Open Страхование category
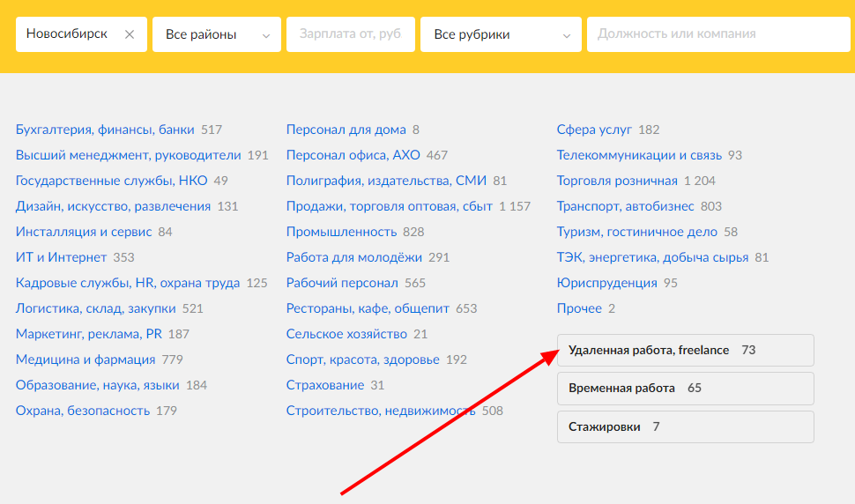Viewport: 855px width, 504px height. (x=325, y=385)
